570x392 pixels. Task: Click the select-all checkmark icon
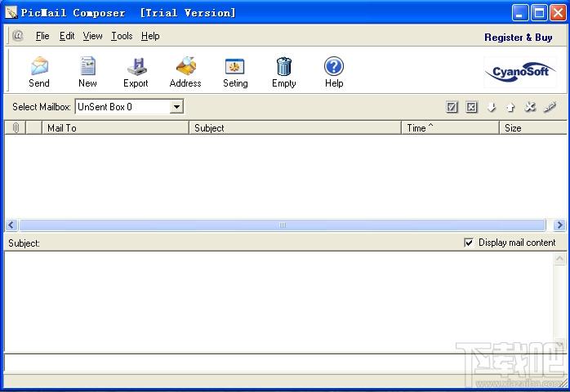[452, 107]
